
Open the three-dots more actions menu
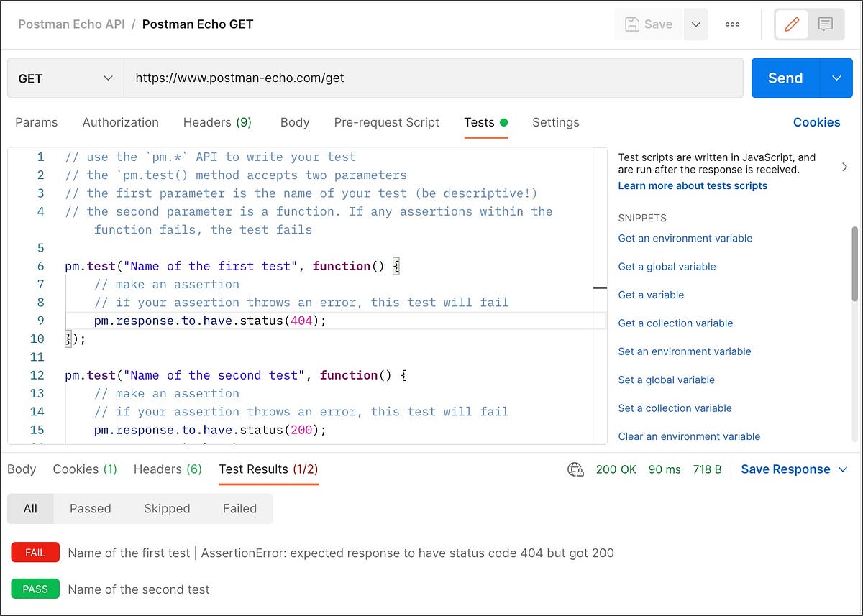point(732,24)
